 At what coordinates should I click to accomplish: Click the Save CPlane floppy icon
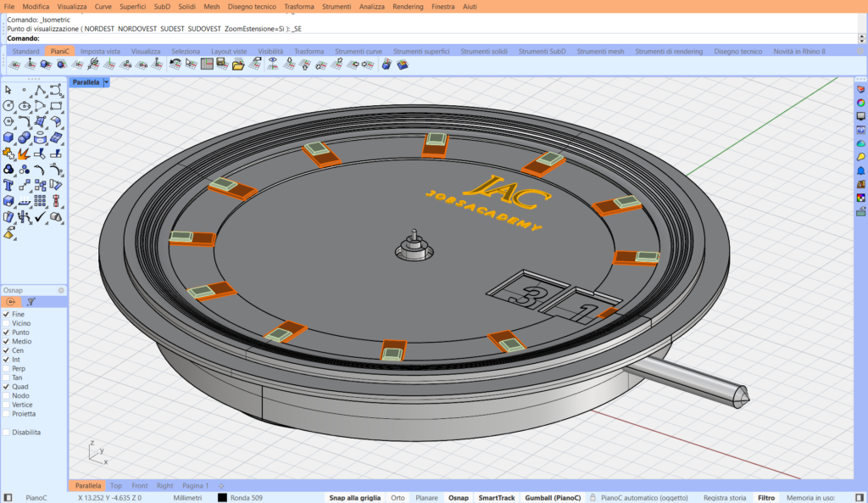pyautogui.click(x=223, y=64)
